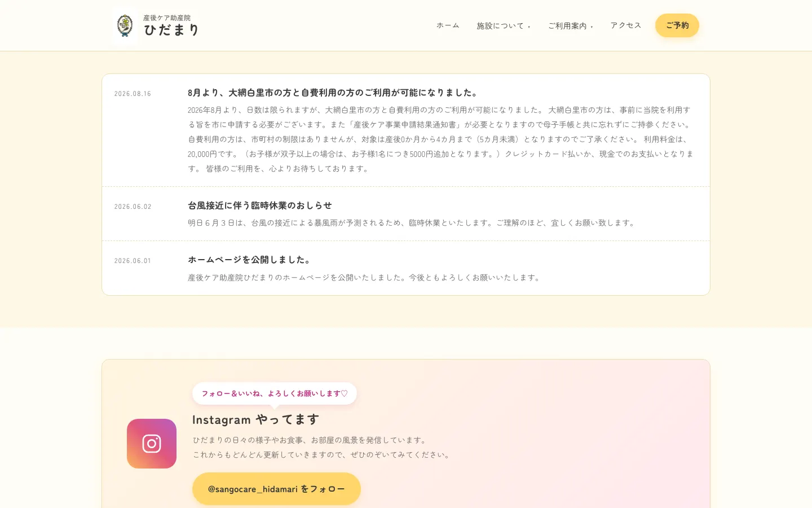
Task: Click the ご予約 button
Action: [677, 25]
